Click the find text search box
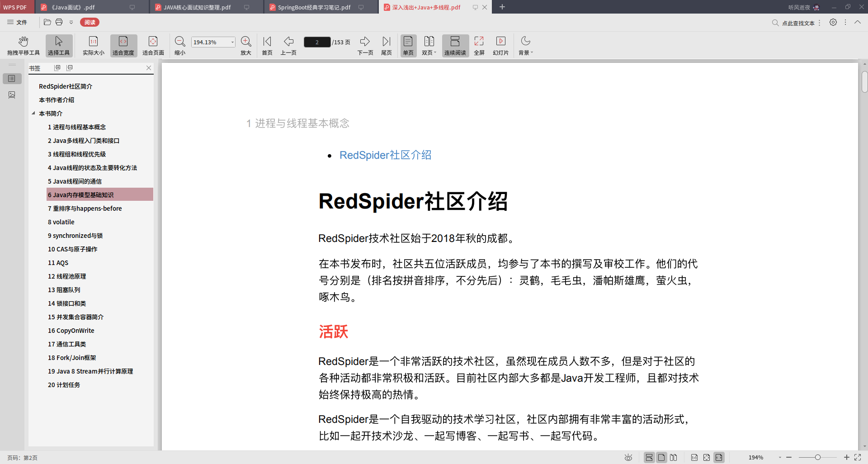The image size is (868, 464). click(x=793, y=23)
